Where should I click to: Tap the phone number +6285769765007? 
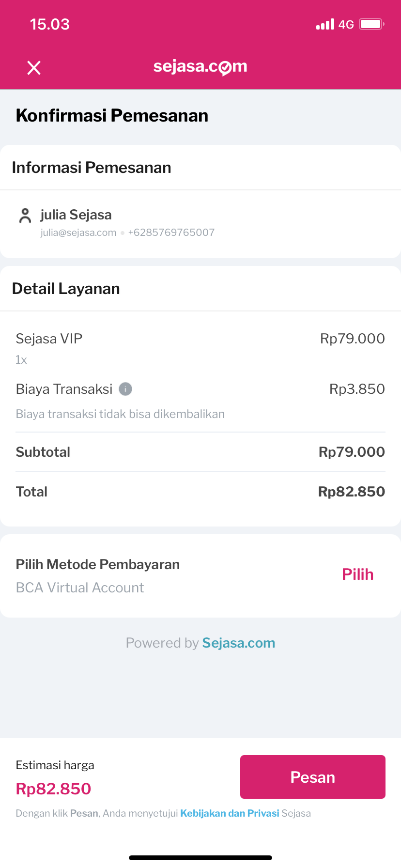coord(171,232)
